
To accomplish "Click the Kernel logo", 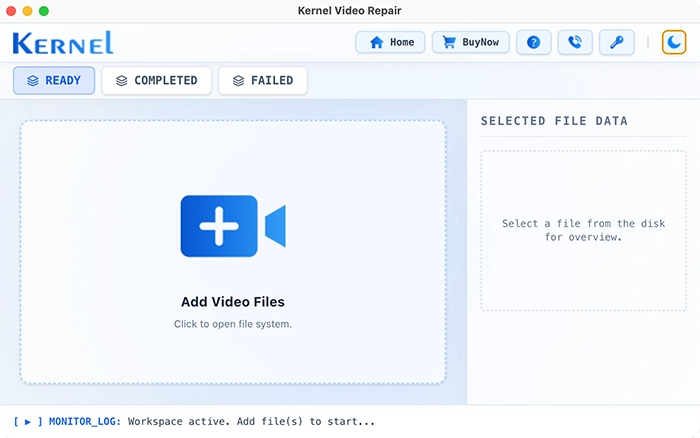I will pos(63,43).
